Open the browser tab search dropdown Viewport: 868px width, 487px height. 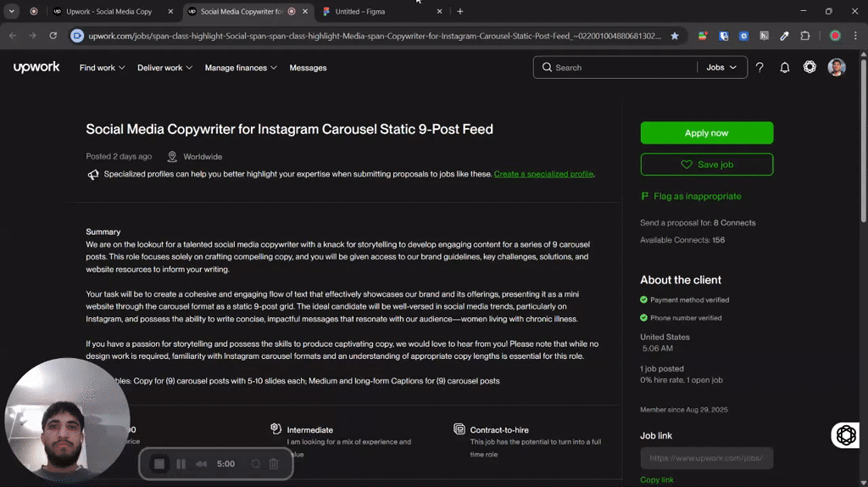point(12,11)
